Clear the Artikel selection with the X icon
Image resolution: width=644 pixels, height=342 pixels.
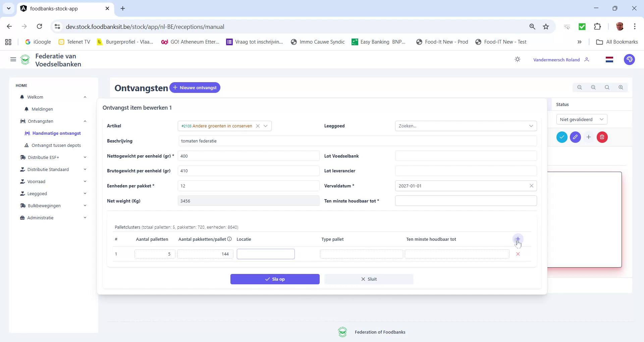coord(258,126)
